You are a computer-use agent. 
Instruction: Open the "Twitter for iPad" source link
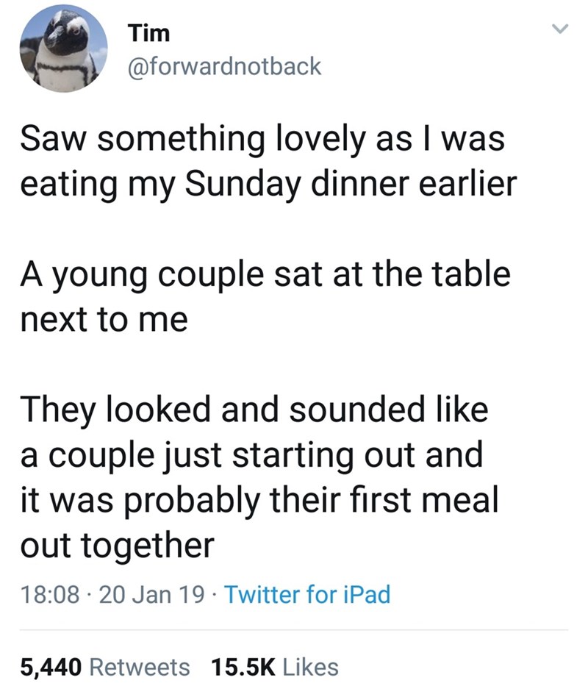[306, 593]
